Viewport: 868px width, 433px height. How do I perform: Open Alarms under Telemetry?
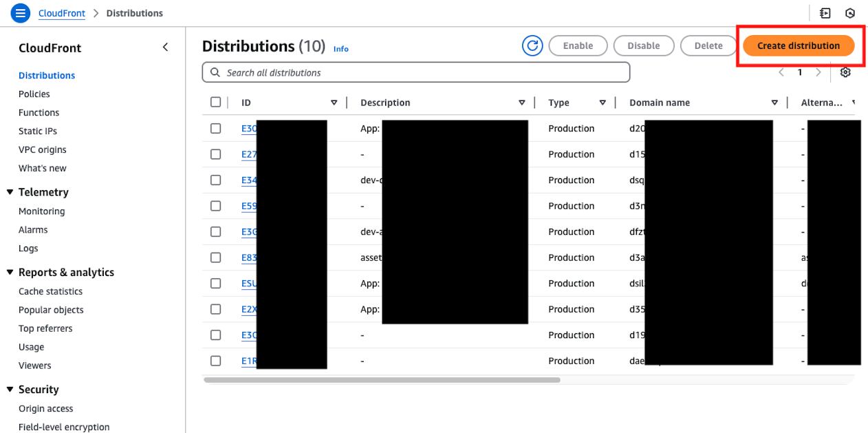point(33,230)
